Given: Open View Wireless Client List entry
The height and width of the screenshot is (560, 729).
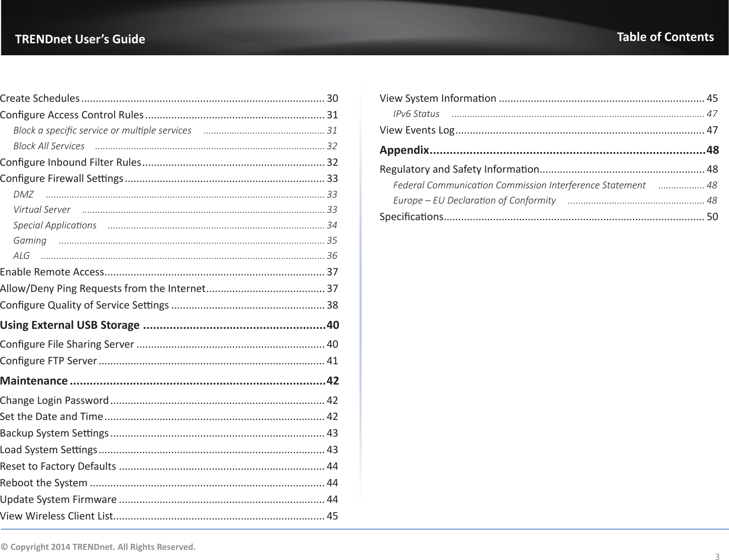Looking at the screenshot, I should pyautogui.click(x=169, y=516).
